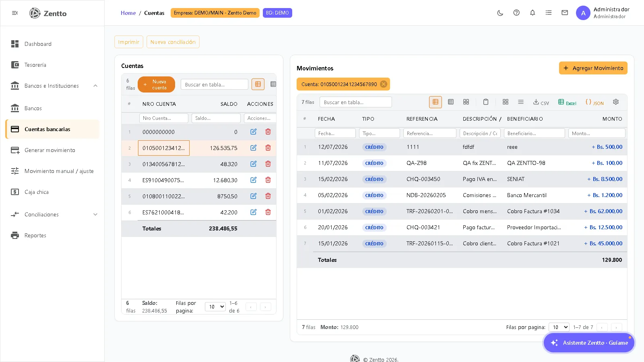Open the Administrador avatar menu
The width and height of the screenshot is (644, 362).
[x=583, y=13]
